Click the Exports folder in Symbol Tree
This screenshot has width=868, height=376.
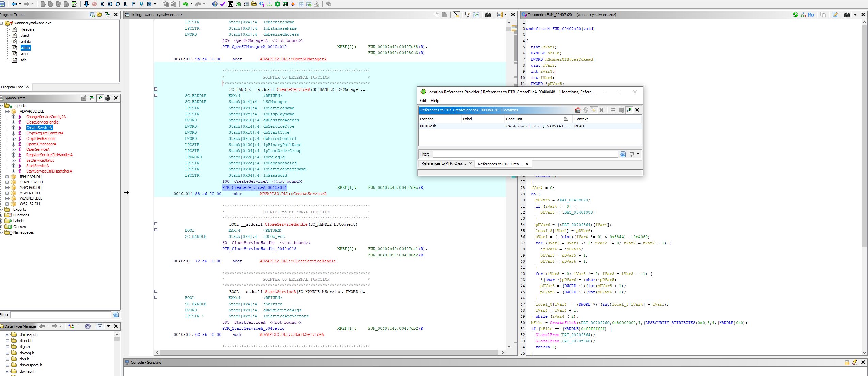point(19,209)
